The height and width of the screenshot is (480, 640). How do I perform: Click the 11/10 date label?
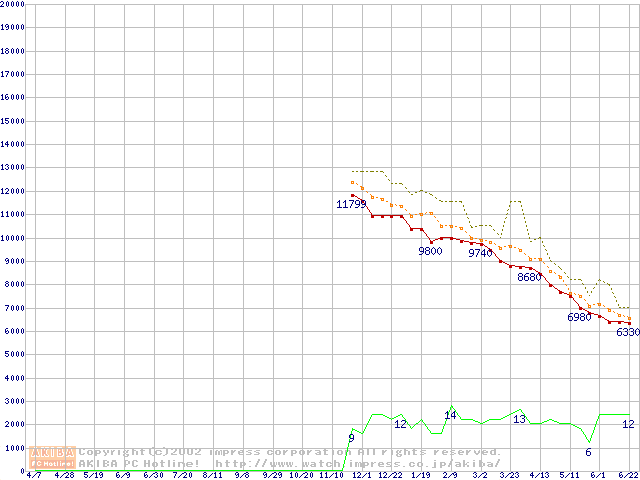pos(331,476)
